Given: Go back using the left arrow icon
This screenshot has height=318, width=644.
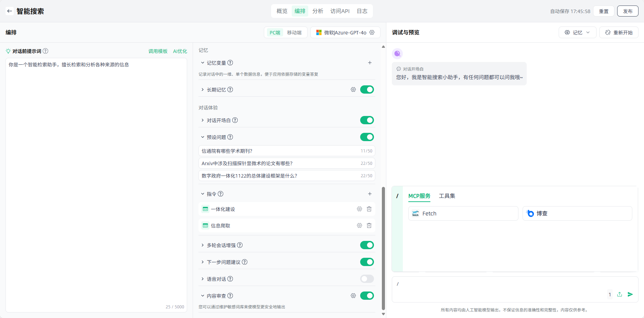Looking at the screenshot, I should 10,11.
